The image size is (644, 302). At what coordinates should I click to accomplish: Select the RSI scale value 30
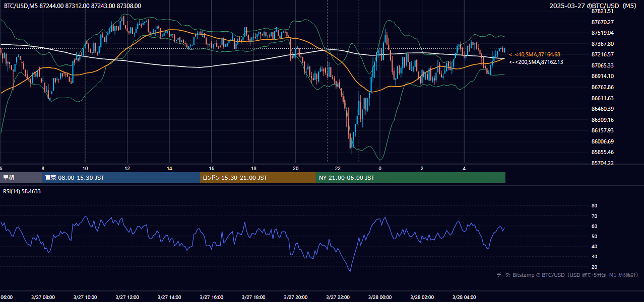(594, 257)
